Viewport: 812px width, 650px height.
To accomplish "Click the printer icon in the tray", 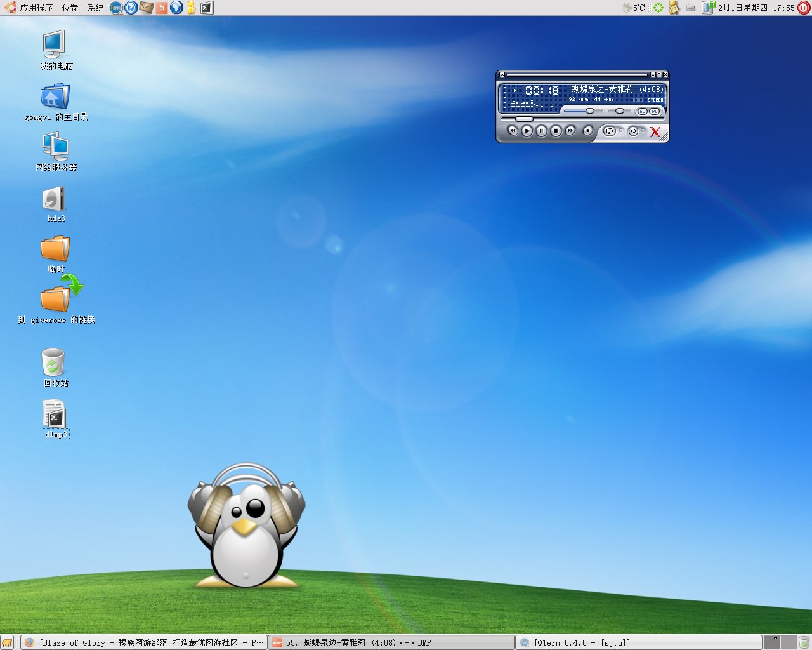I will pos(691,8).
